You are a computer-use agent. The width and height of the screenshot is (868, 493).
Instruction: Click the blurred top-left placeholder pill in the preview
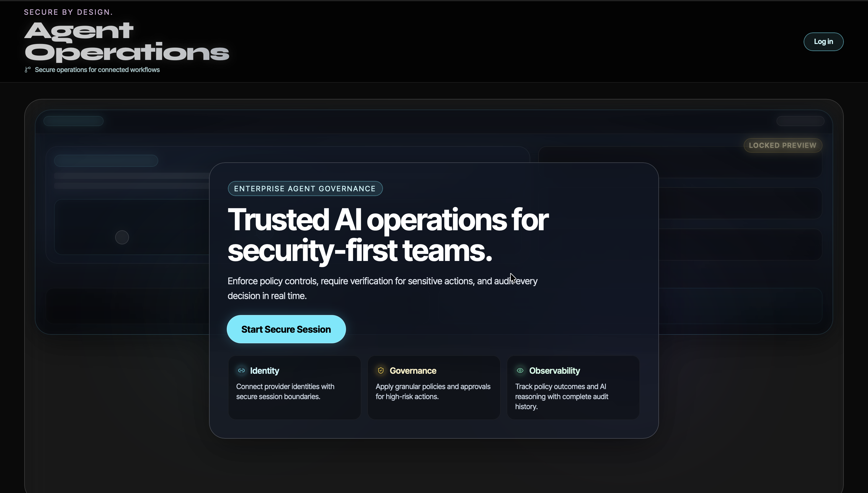pos(74,121)
